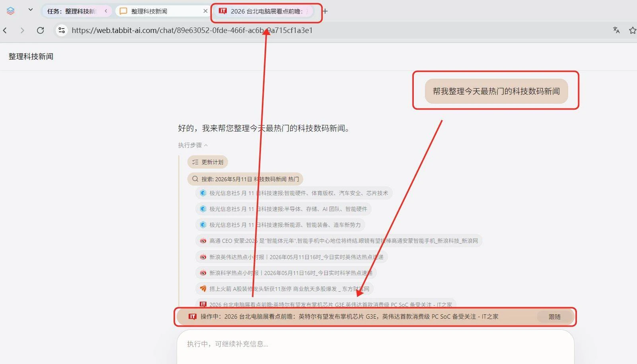Expand the dropdown chevron beside workspace icon

31,10
